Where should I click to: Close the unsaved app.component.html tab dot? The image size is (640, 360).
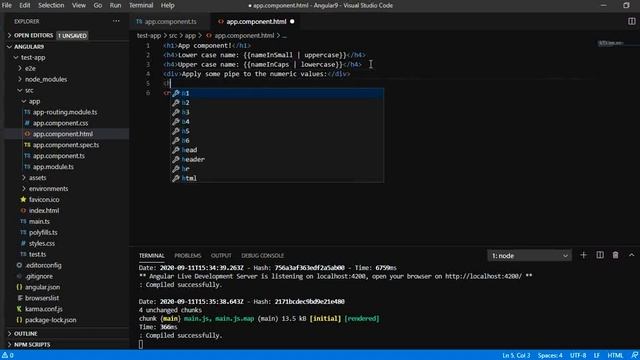292,22
